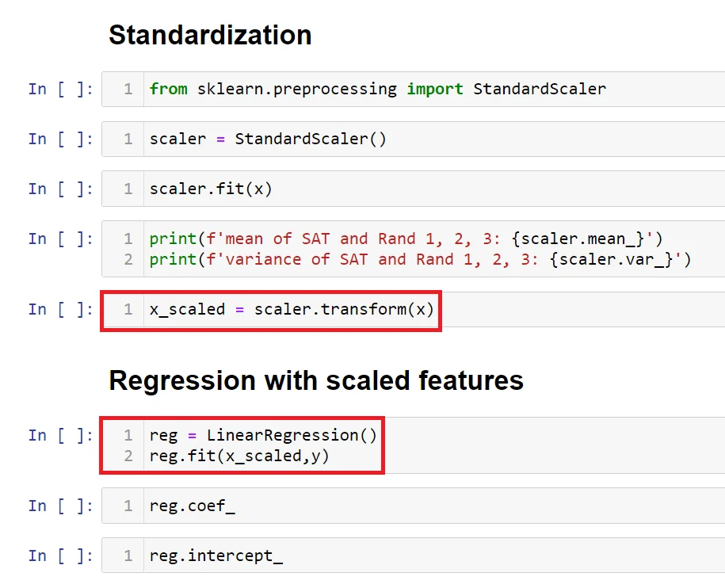Click the In [ ] prompt beside x_scaled cell

point(60,309)
